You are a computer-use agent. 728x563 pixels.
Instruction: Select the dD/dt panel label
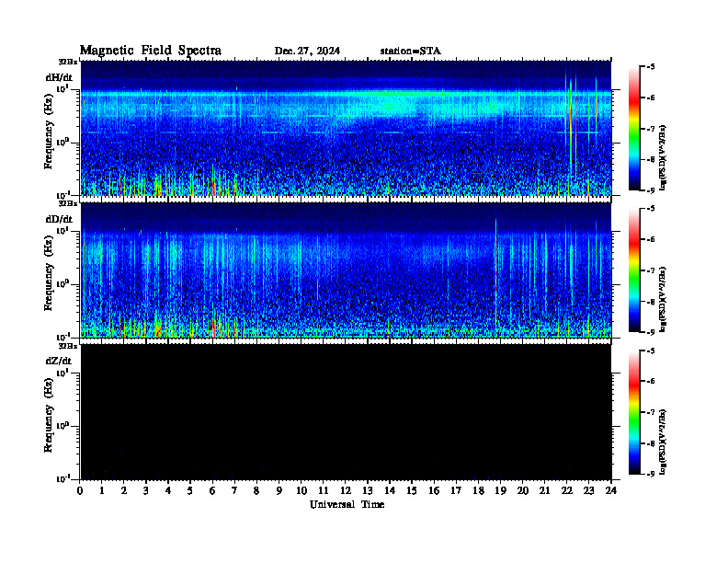coord(59,219)
